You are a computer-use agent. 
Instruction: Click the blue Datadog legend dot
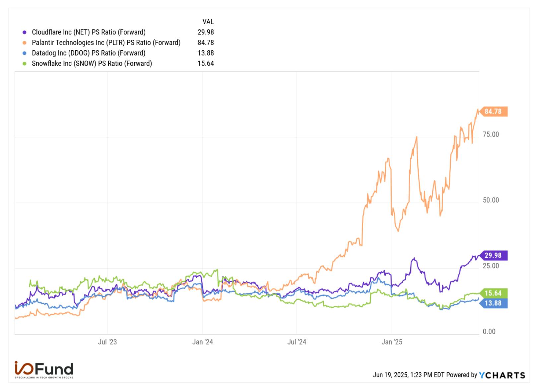[25, 53]
